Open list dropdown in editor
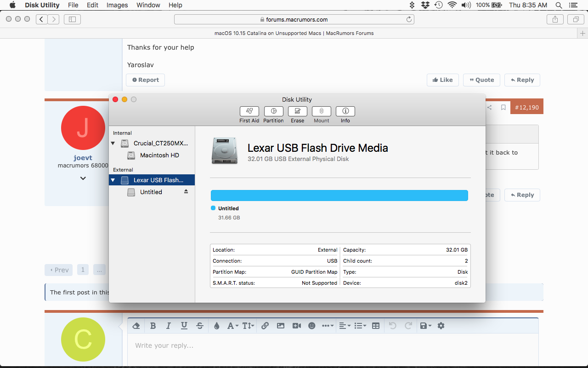The width and height of the screenshot is (588, 368). 360,326
